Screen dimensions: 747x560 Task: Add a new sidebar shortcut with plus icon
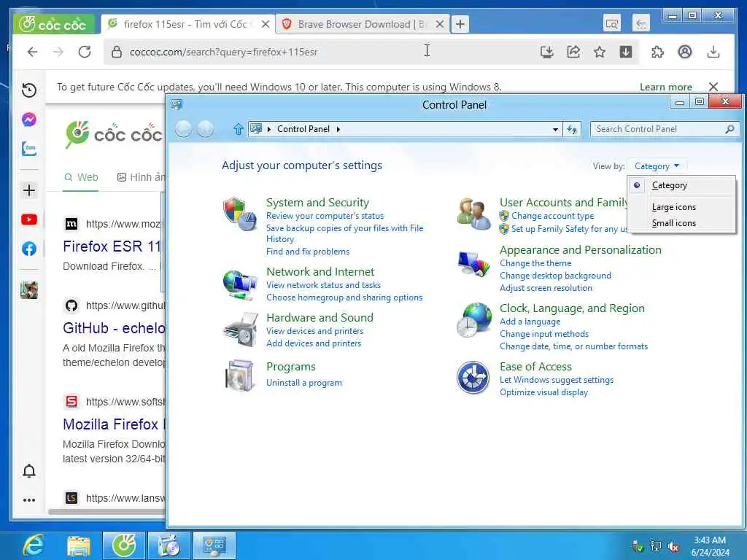pyautogui.click(x=29, y=190)
